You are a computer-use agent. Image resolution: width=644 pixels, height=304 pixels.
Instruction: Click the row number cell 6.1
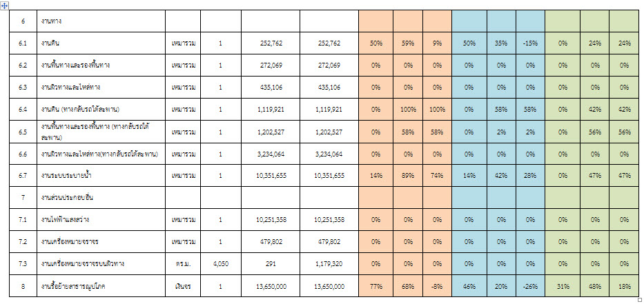click(23, 43)
